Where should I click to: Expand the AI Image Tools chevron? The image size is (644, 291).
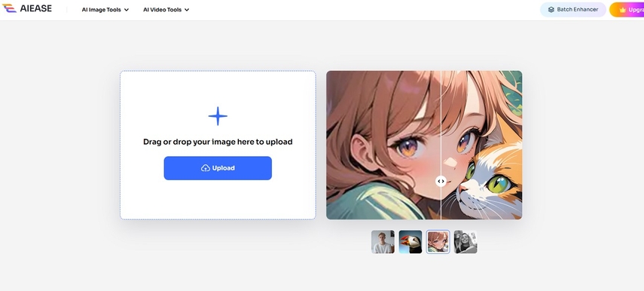[126, 10]
